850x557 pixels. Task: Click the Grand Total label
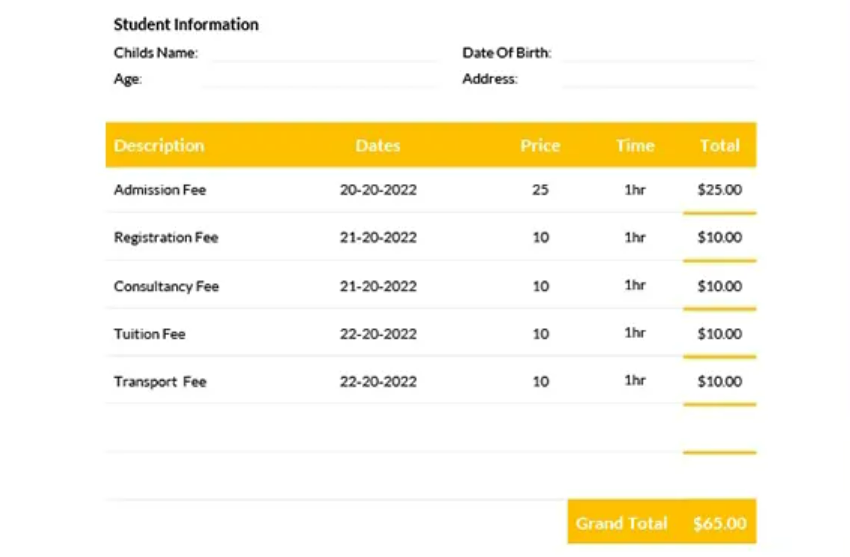point(622,523)
